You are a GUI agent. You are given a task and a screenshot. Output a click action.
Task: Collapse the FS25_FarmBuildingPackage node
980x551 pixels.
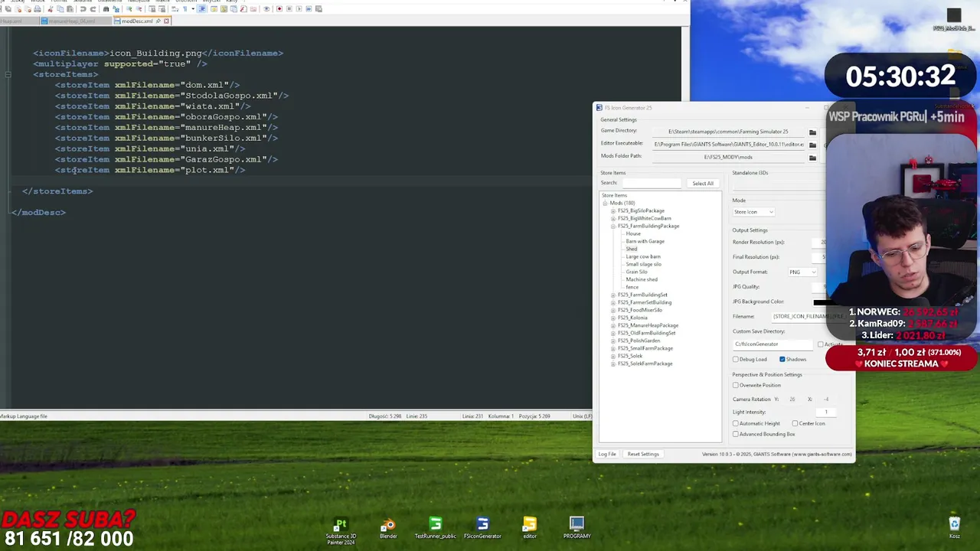[x=613, y=226]
